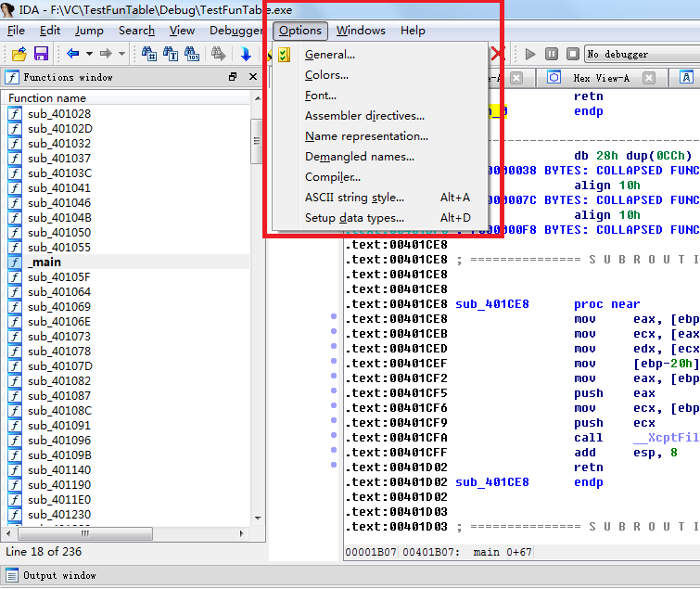Stop process with the stop button
700x589 pixels.
coord(573,54)
